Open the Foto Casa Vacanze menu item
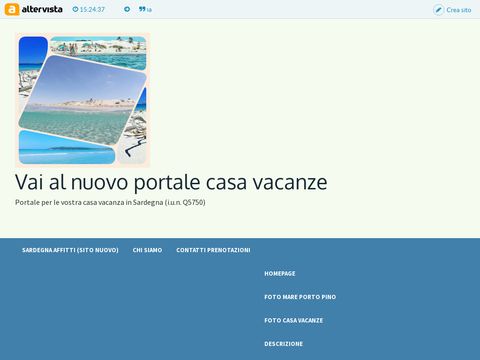This screenshot has height=360, width=480. pos(294,320)
